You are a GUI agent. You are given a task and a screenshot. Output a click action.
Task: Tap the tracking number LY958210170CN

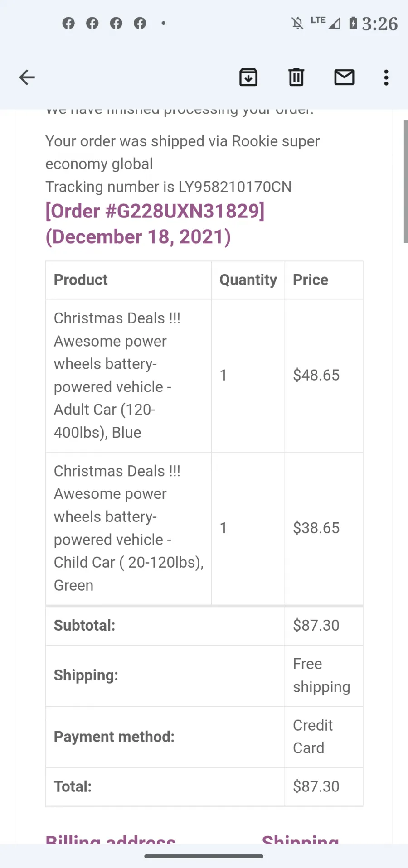(235, 187)
